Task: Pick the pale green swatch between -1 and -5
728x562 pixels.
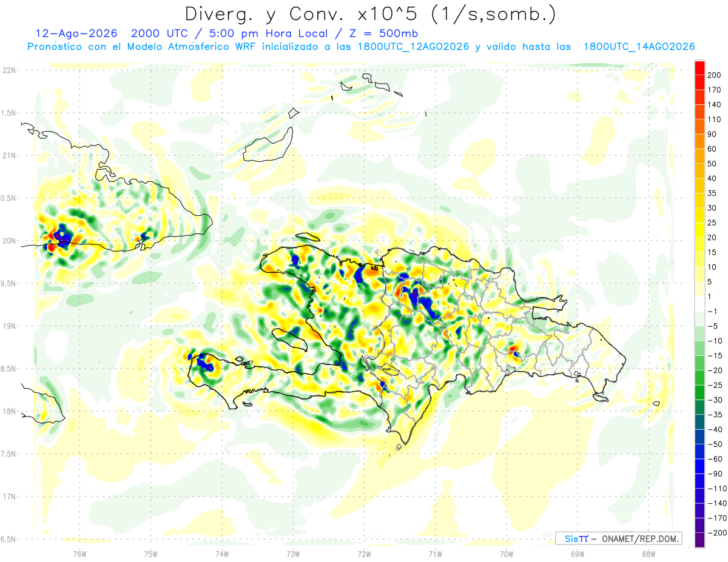Action: (699, 318)
